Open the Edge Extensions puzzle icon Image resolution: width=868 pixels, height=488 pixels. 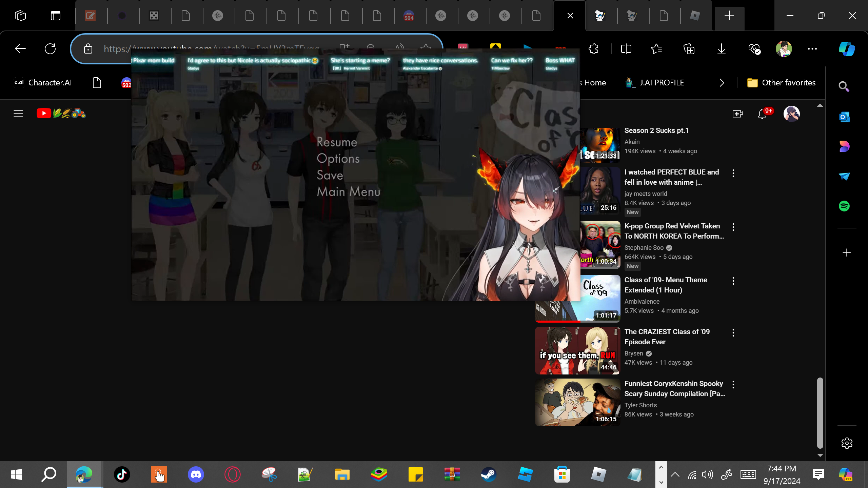tap(594, 49)
